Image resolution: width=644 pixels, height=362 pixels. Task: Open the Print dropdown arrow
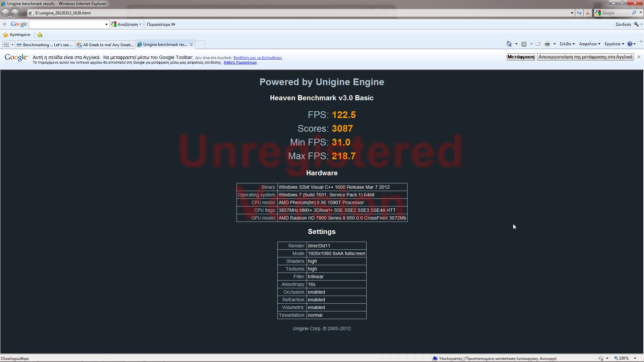[x=554, y=44]
